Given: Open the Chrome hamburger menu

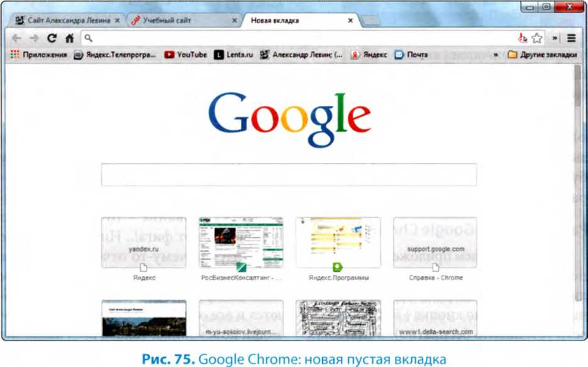Looking at the screenshot, I should click(571, 38).
